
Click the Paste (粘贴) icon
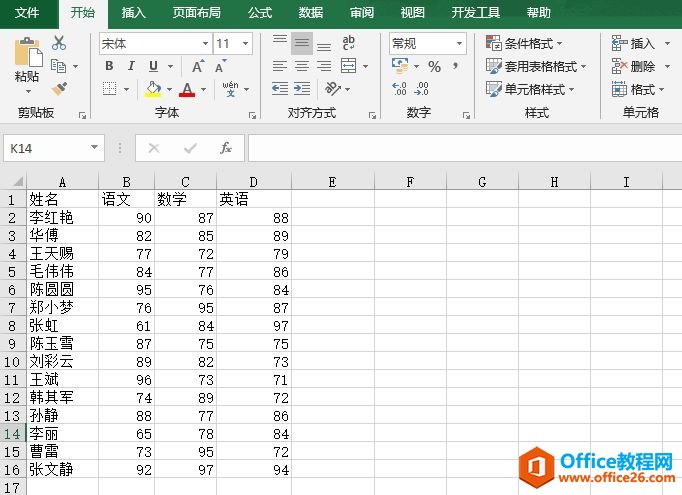click(x=27, y=52)
